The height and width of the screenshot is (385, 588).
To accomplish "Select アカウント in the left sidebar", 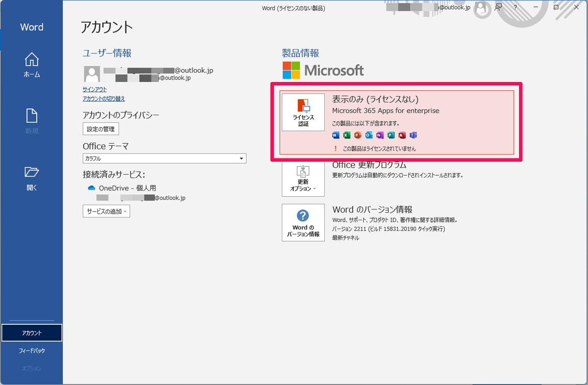I will pos(32,333).
